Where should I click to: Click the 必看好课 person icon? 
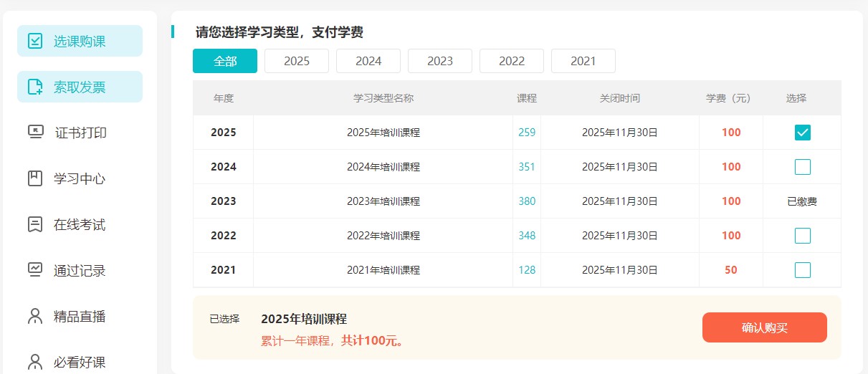click(35, 362)
